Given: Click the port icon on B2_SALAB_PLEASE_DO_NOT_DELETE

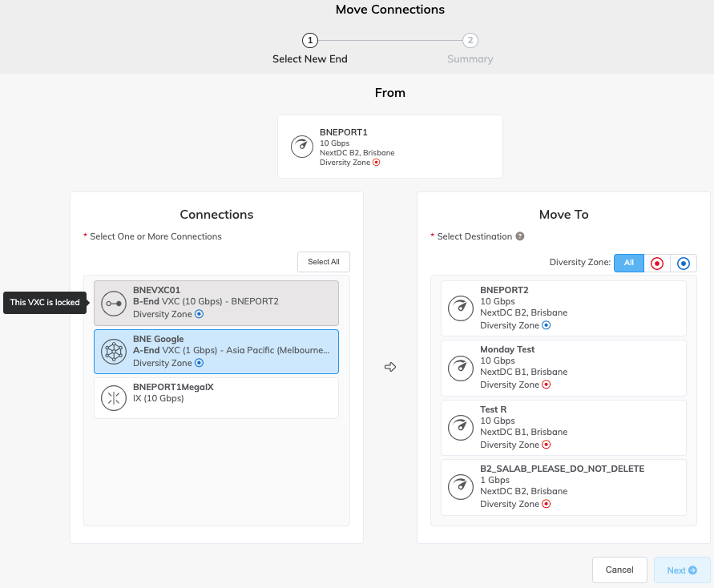Looking at the screenshot, I should [461, 486].
